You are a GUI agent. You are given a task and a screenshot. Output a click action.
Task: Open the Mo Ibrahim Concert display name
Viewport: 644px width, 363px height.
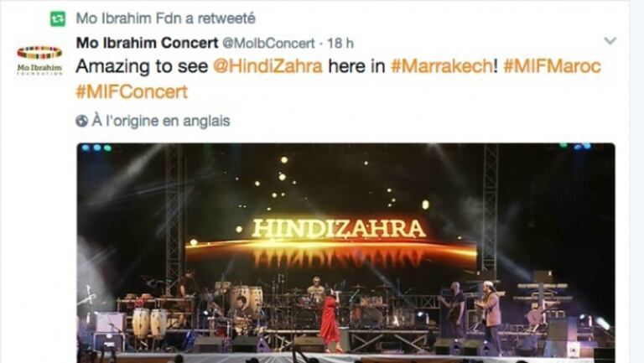point(147,43)
